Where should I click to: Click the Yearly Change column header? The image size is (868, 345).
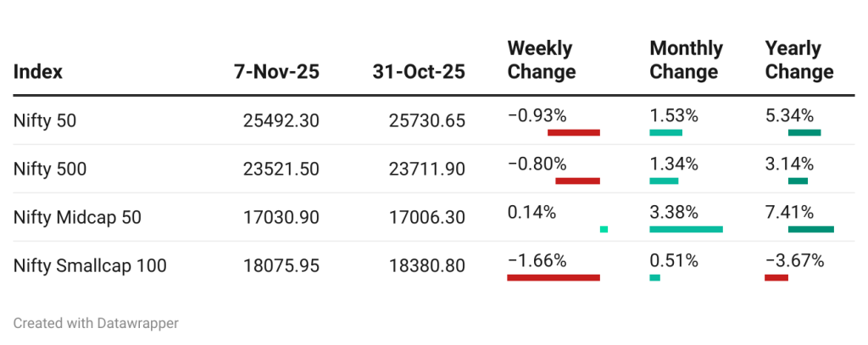798,60
